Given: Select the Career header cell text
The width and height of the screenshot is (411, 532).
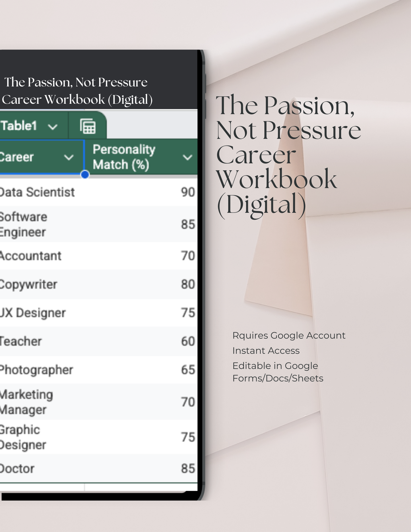Looking at the screenshot, I should (x=17, y=157).
